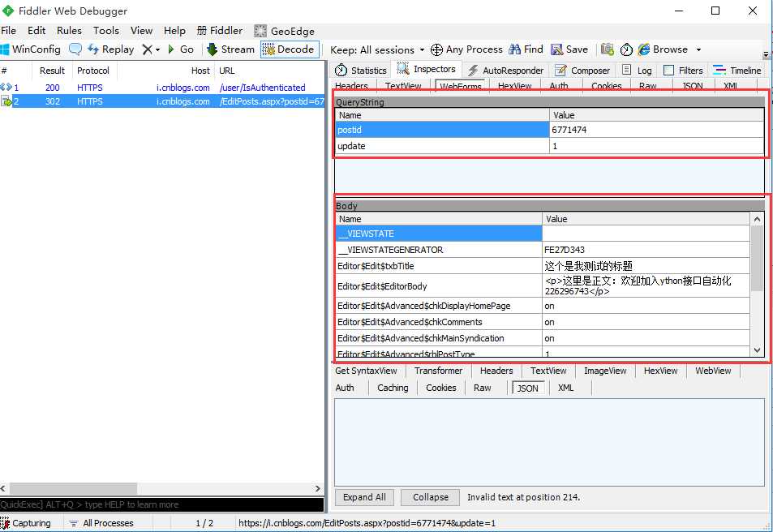Click the camera screenshot icon
Screen dimensions: 773x532
point(608,49)
